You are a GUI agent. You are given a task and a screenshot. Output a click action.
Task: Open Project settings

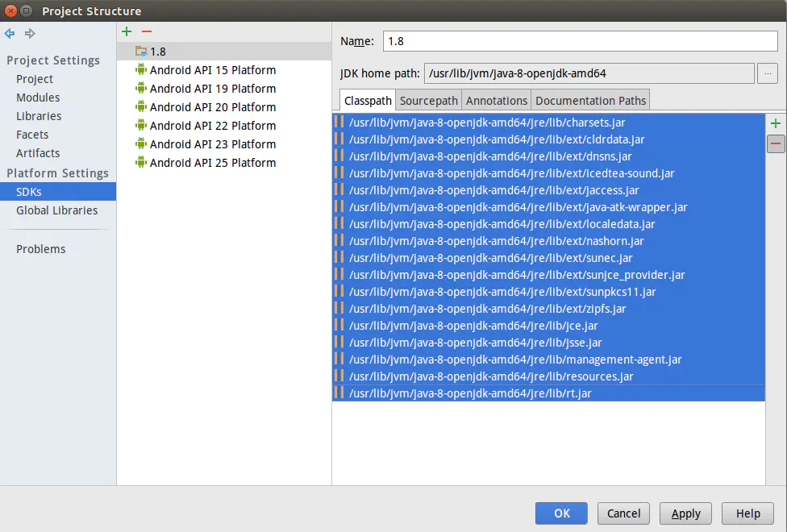coord(34,79)
